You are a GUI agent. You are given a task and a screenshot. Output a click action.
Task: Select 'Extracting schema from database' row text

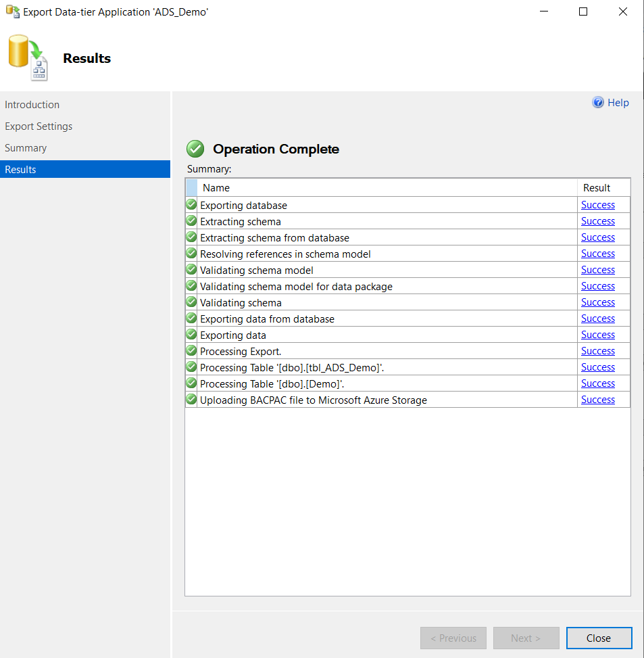coord(274,238)
